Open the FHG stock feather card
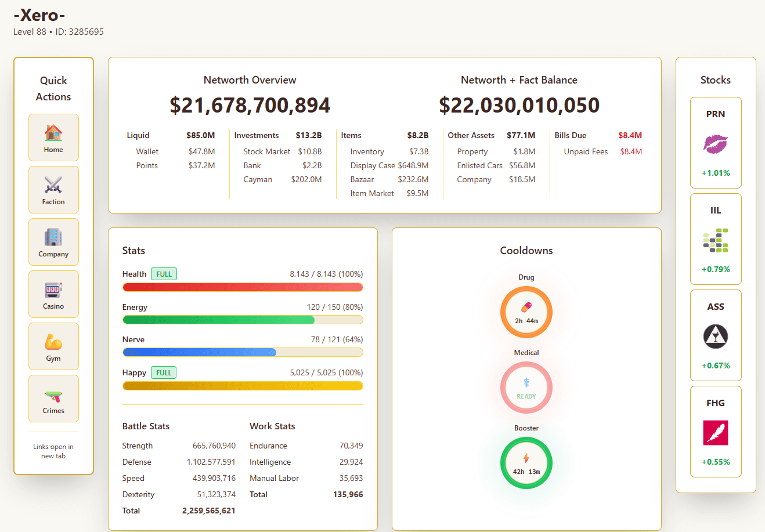 click(715, 432)
